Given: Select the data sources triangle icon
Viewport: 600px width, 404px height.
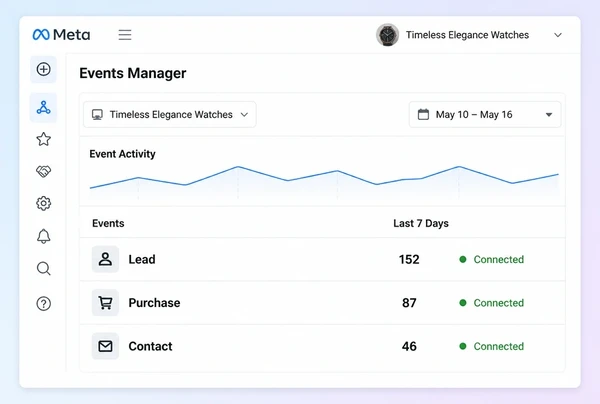Looking at the screenshot, I should click(44, 108).
